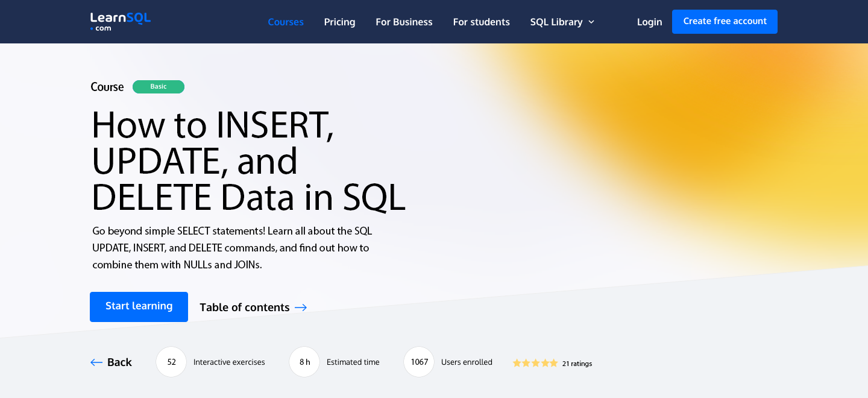Click the course description paragraph
The width and height of the screenshot is (868, 398).
232,248
